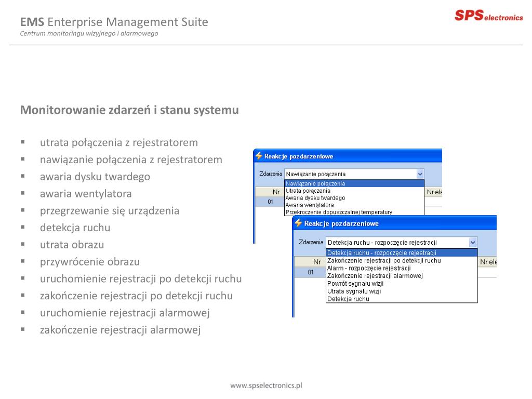Click the Zdarzenia combo box showing Nawiązanie połączenia
The width and height of the screenshot is (532, 399).
tap(354, 174)
